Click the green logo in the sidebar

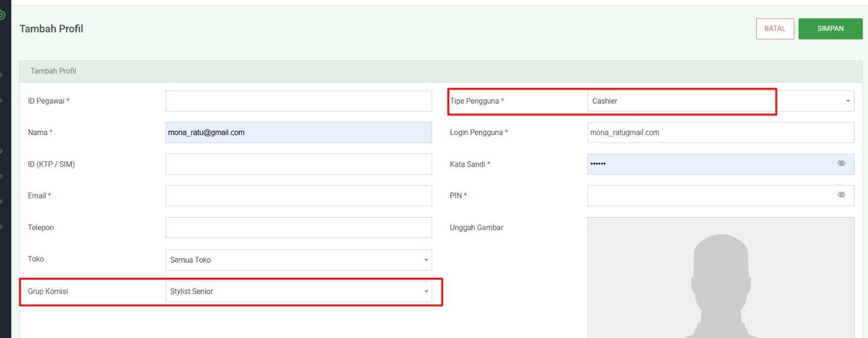pyautogui.click(x=2, y=15)
